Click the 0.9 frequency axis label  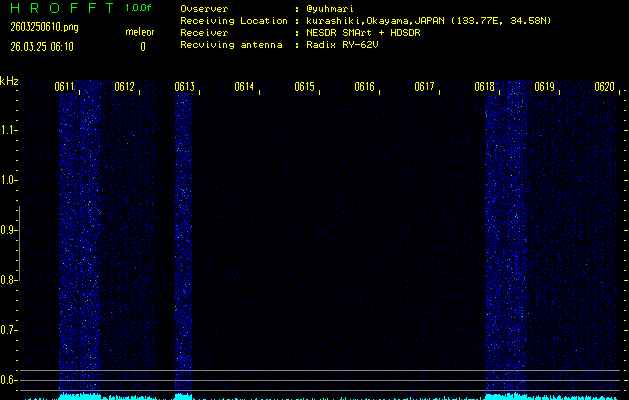point(7,230)
